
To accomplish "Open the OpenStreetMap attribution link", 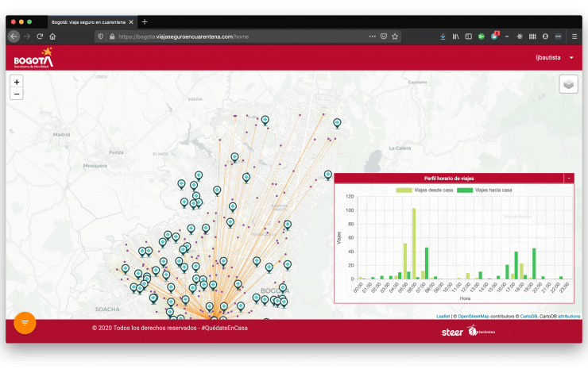I will click(x=474, y=317).
